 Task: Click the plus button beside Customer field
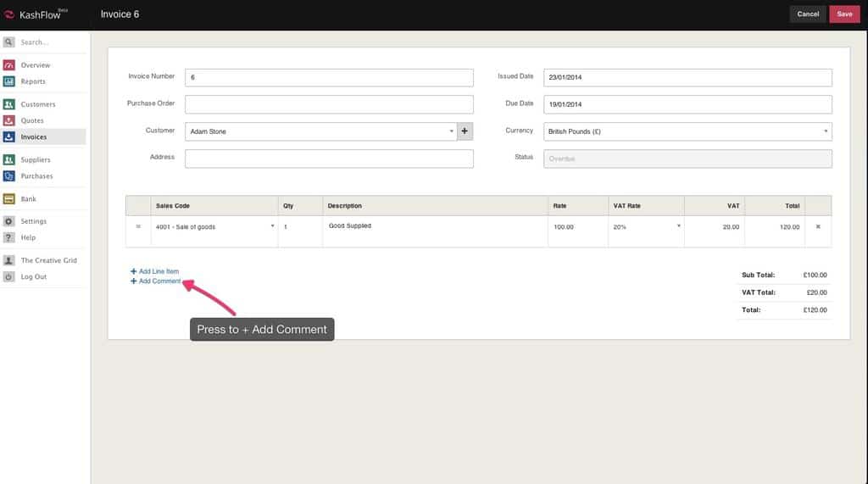tap(465, 131)
